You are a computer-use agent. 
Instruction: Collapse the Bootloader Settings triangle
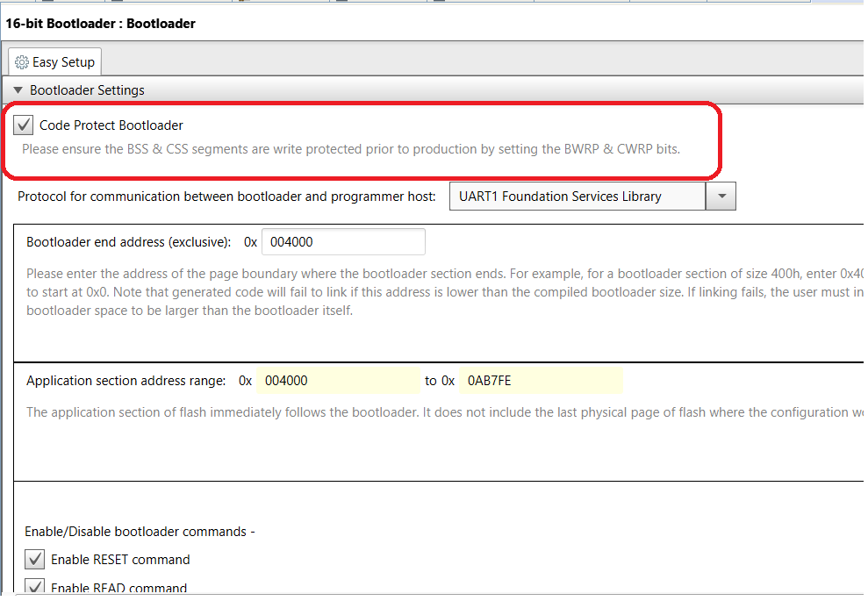[x=18, y=90]
